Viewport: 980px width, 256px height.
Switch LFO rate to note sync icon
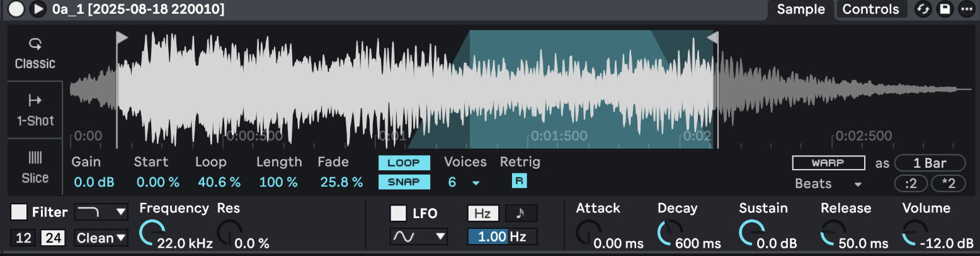coord(521,213)
